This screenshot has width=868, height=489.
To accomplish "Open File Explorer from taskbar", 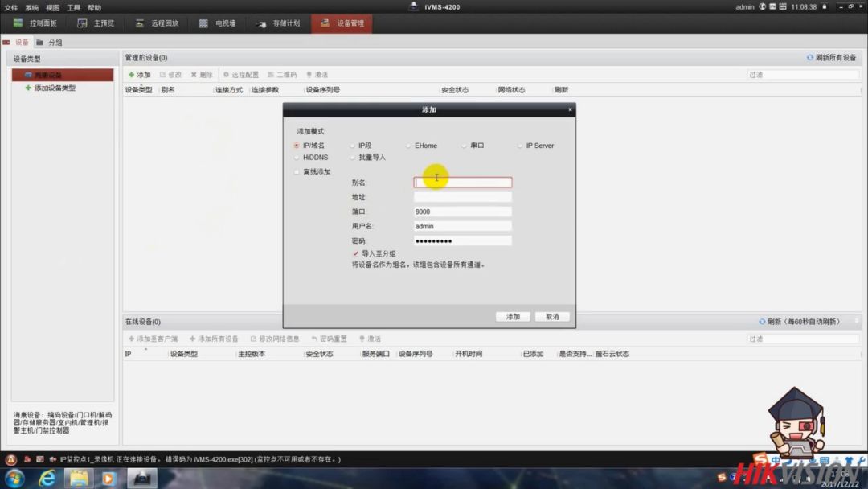I will coord(79,479).
